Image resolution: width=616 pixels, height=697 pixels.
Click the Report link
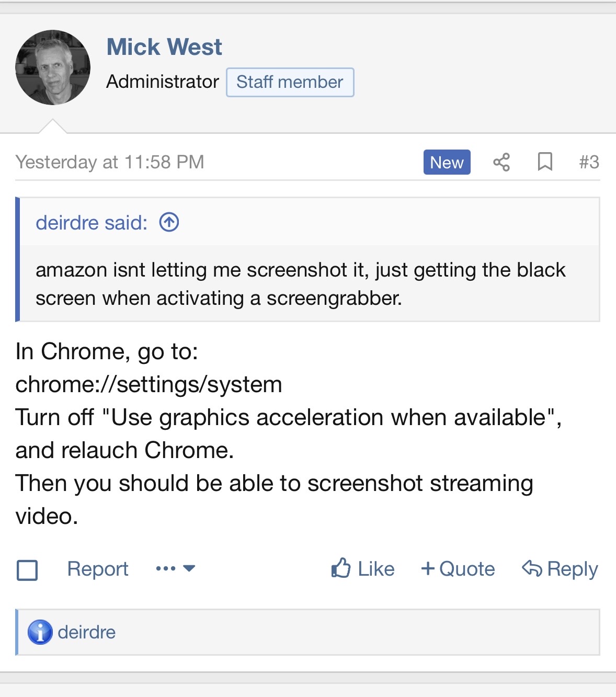point(98,569)
